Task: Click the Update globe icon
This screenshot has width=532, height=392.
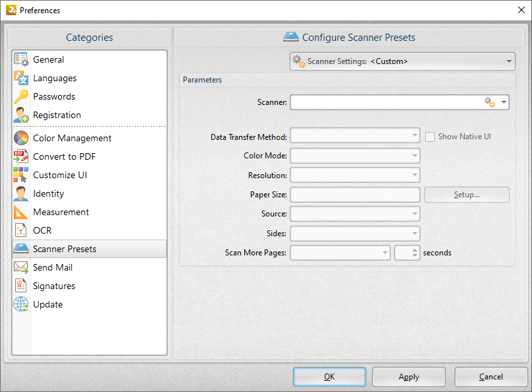Action: tap(21, 304)
